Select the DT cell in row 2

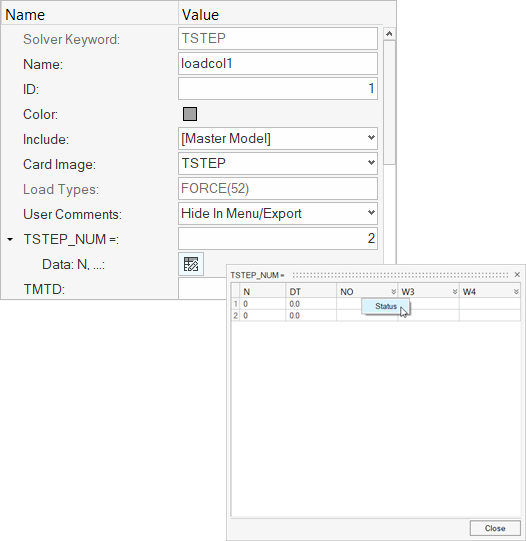(311, 315)
